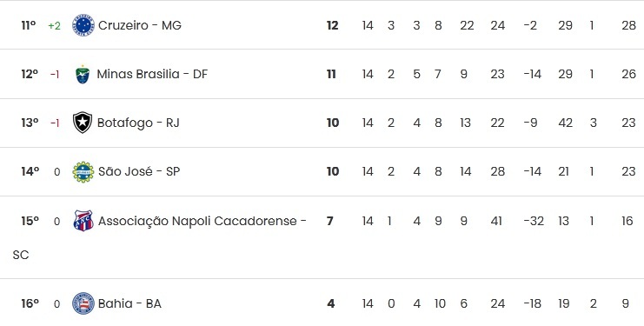This screenshot has width=644, height=326.
Task: Click the Napoli Cacadorense club crest
Action: (83, 221)
